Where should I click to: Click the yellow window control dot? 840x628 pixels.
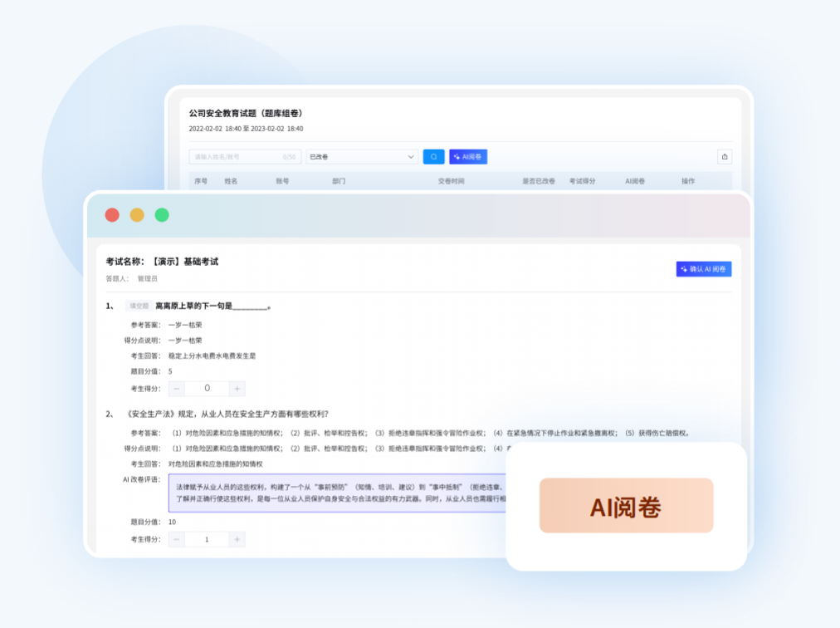pos(137,215)
